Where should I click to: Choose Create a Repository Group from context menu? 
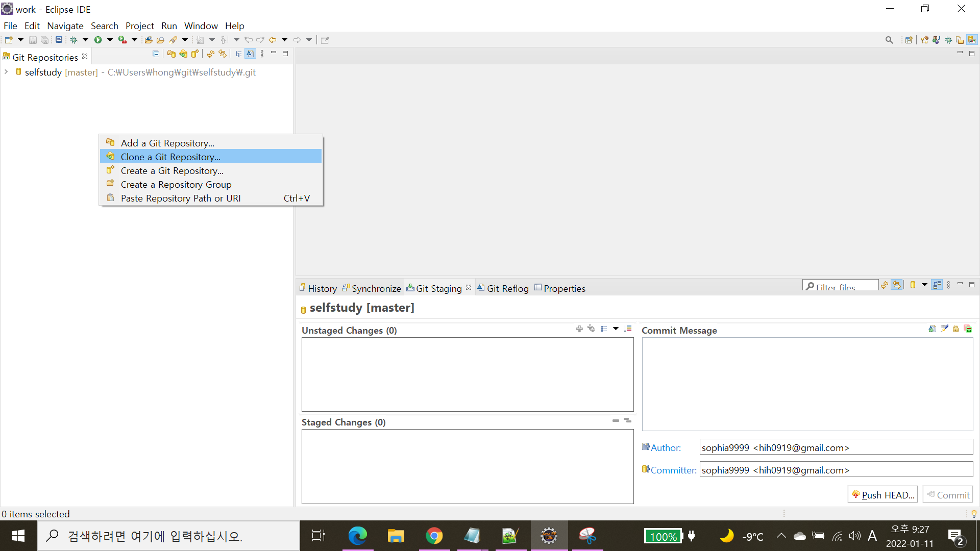[x=176, y=184]
